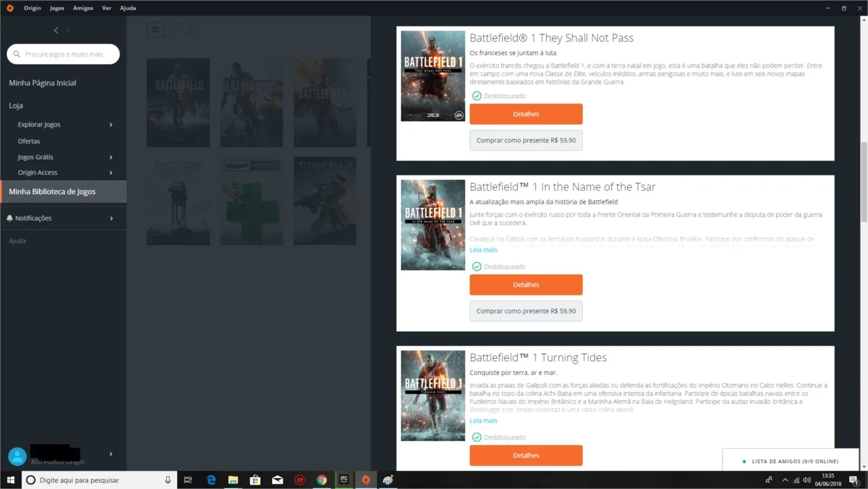Image resolution: width=868 pixels, height=489 pixels.
Task: Click the Origin logo icon in title bar
Action: (x=9, y=8)
